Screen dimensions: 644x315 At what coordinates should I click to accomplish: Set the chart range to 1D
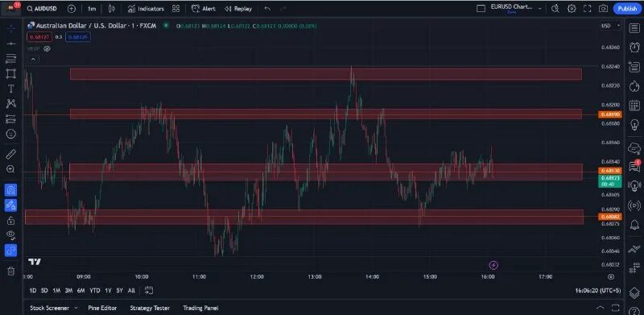pyautogui.click(x=33, y=290)
